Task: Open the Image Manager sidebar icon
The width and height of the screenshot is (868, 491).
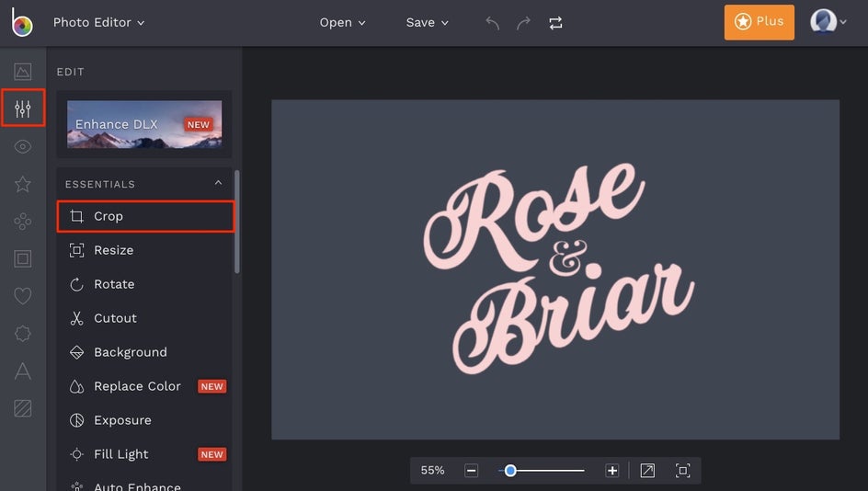Action: click(x=23, y=72)
